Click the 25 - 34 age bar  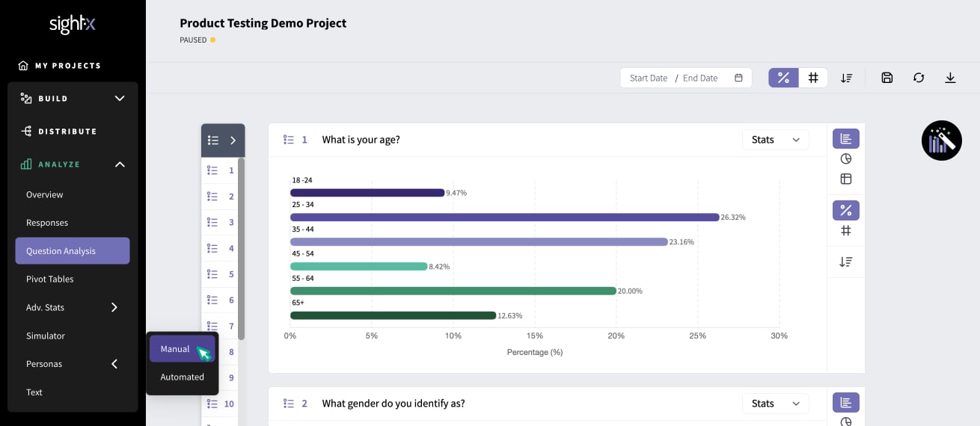pos(505,217)
